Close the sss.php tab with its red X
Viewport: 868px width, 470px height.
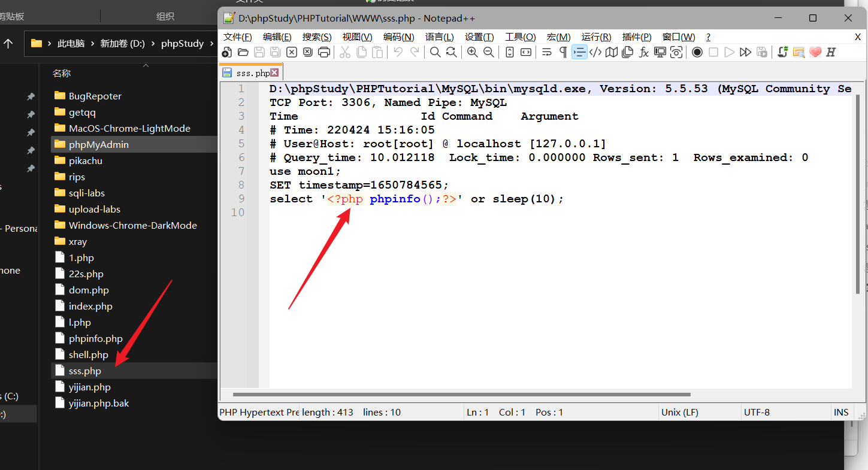pos(274,72)
